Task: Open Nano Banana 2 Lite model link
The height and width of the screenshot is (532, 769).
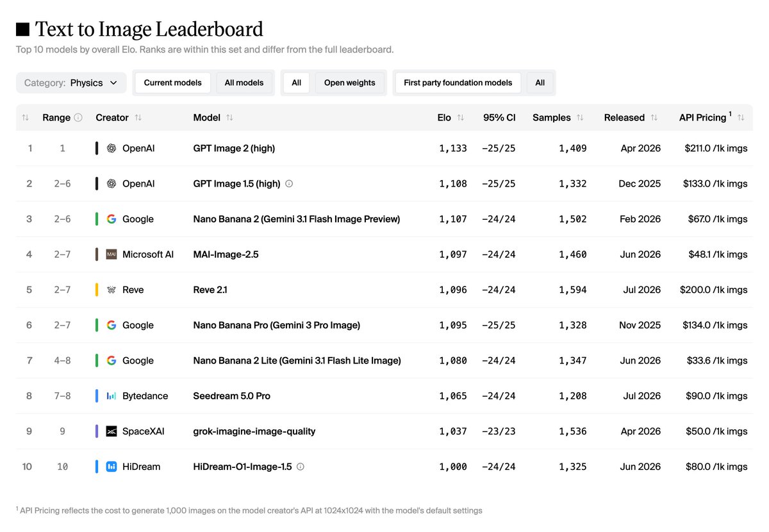Action: click(297, 360)
